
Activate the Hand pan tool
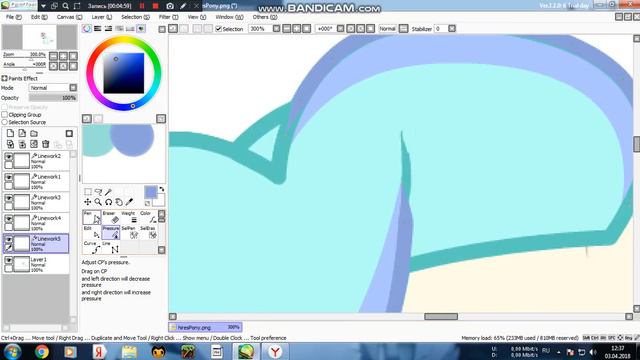[119, 202]
